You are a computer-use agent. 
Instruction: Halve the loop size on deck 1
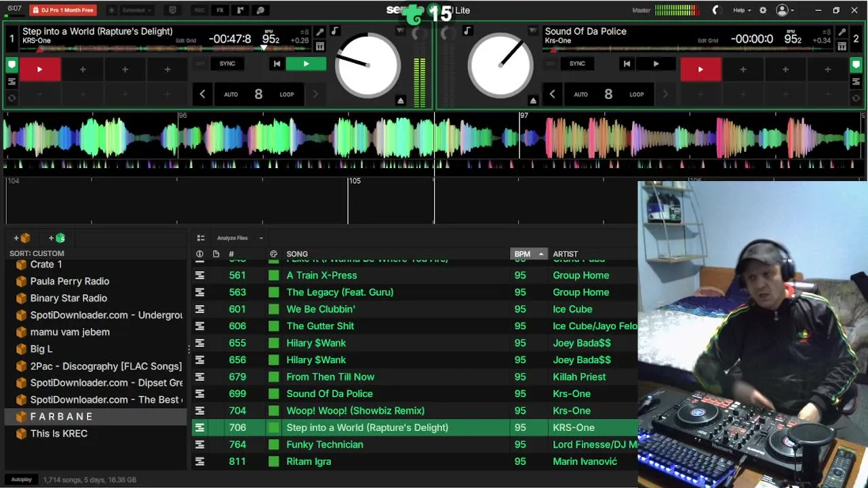(x=202, y=94)
